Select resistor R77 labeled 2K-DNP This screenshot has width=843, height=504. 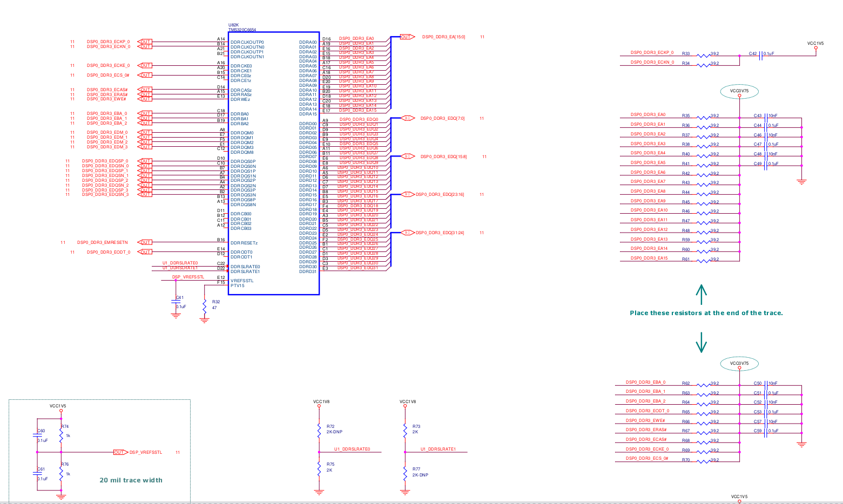[406, 472]
